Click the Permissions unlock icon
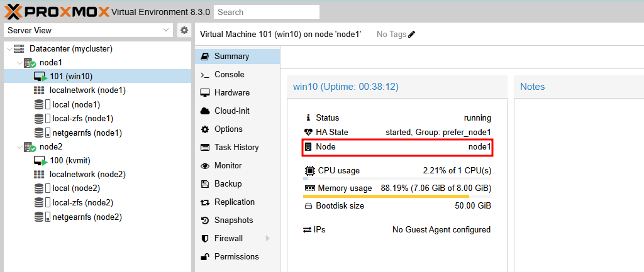Viewport: 644px width, 272px height. point(205,257)
